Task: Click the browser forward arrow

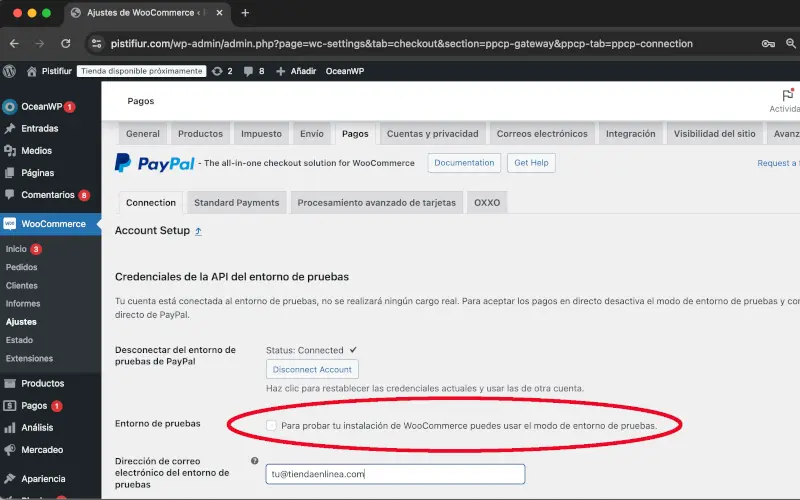Action: [x=40, y=44]
